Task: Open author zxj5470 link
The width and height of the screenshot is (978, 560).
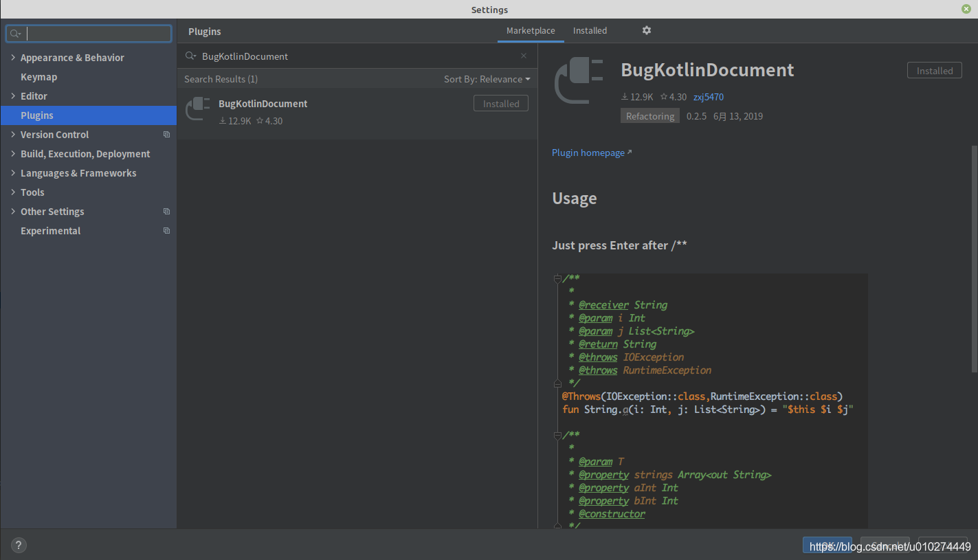Action: (708, 97)
